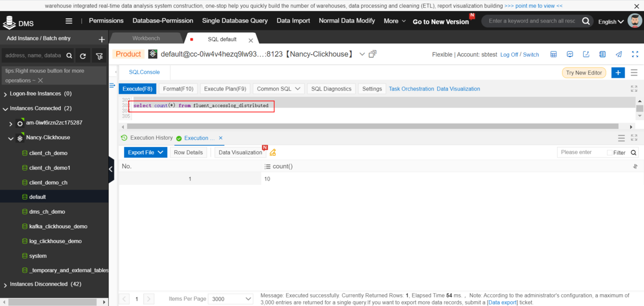Screen dimensions: 644x306
Task: Click the plus icon to add instance
Action: click(102, 39)
